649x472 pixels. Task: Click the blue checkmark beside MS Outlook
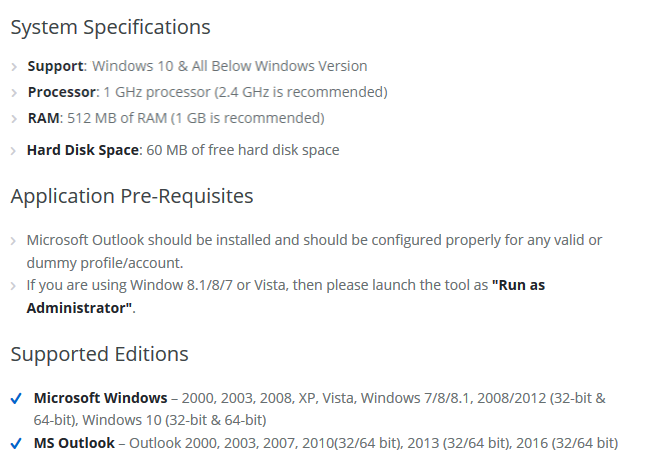click(x=16, y=443)
